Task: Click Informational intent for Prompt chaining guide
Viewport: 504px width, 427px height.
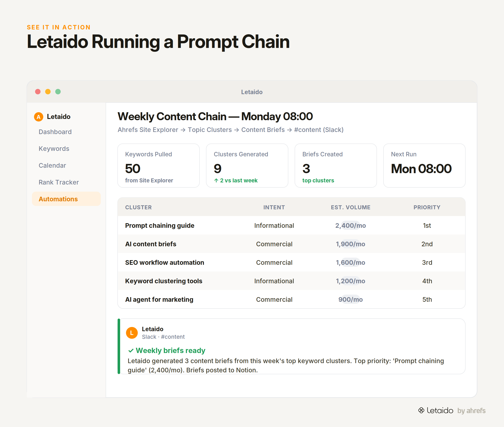Action: [x=274, y=226]
